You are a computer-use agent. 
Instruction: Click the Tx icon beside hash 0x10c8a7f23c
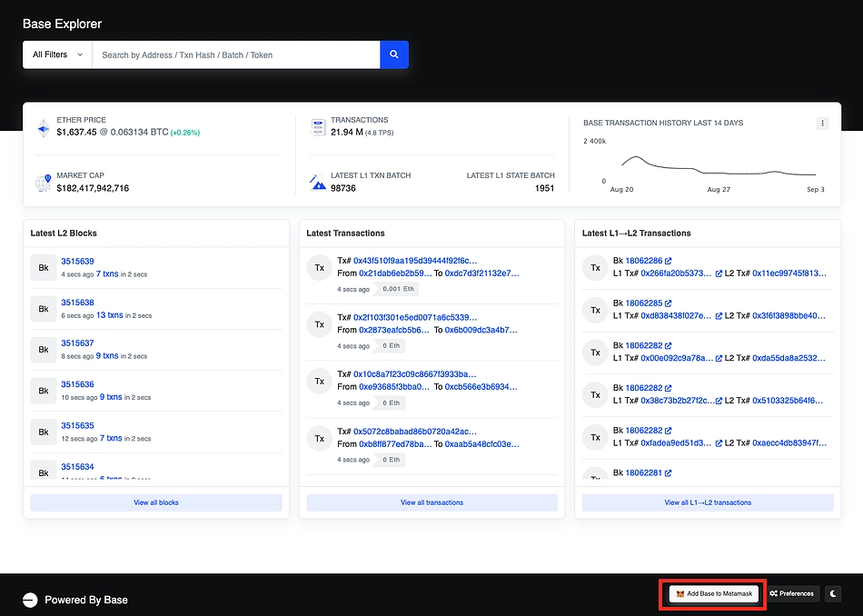tap(319, 382)
